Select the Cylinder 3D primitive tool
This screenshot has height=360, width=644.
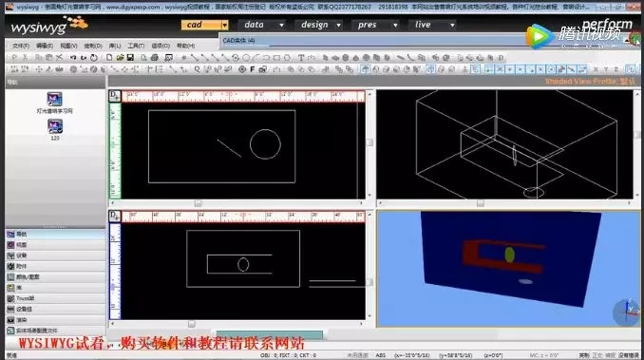coord(346,58)
